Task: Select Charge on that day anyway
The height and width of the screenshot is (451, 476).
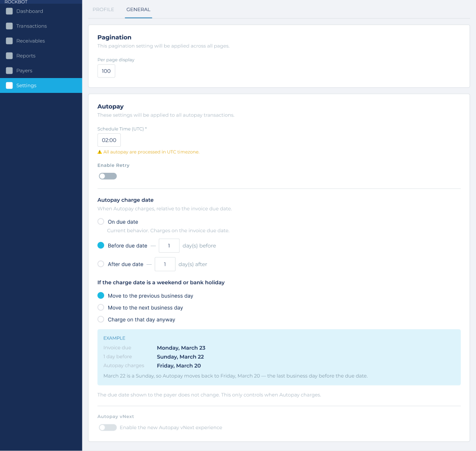Action: (x=101, y=320)
